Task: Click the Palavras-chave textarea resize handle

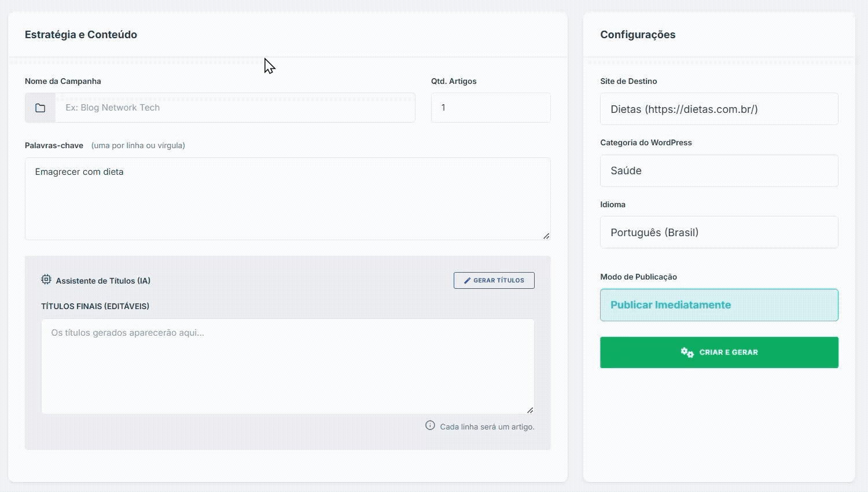Action: [546, 236]
